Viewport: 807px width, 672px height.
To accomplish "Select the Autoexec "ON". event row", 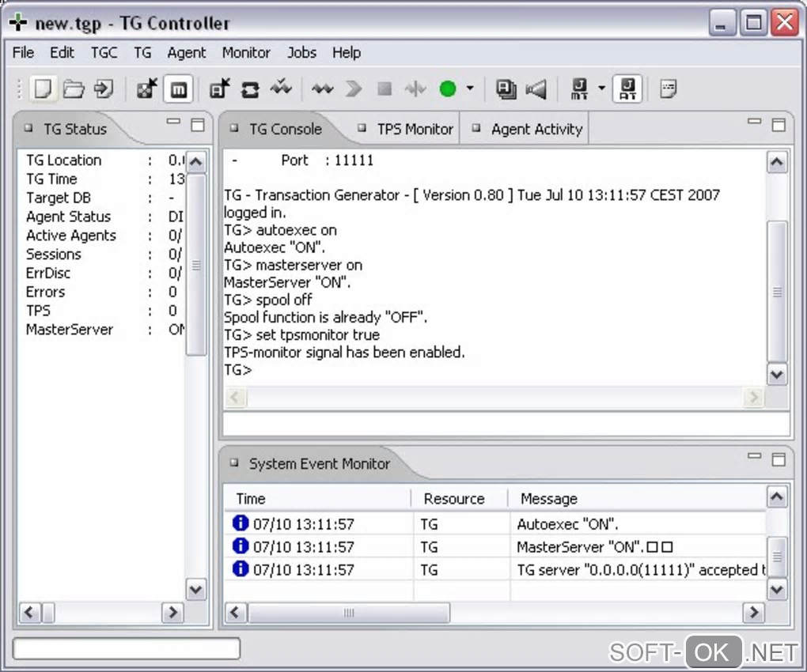I will click(x=495, y=524).
